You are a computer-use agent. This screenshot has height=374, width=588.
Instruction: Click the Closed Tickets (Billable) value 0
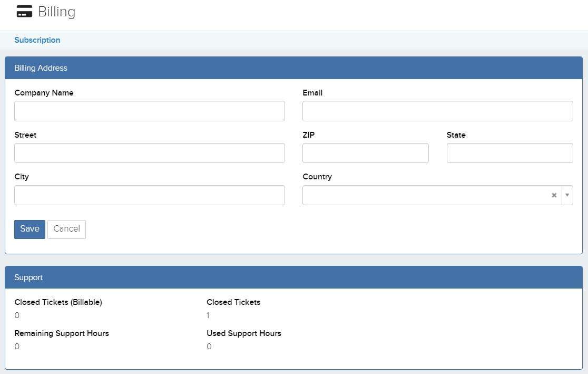[17, 315]
